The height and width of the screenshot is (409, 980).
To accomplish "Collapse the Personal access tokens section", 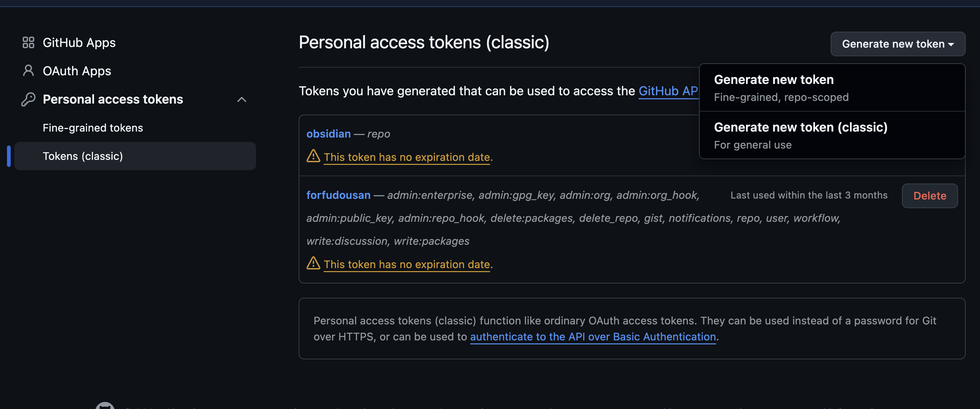I will (242, 99).
